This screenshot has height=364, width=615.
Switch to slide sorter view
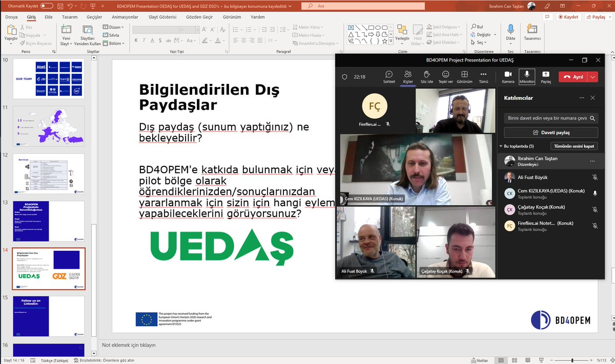[514, 360]
